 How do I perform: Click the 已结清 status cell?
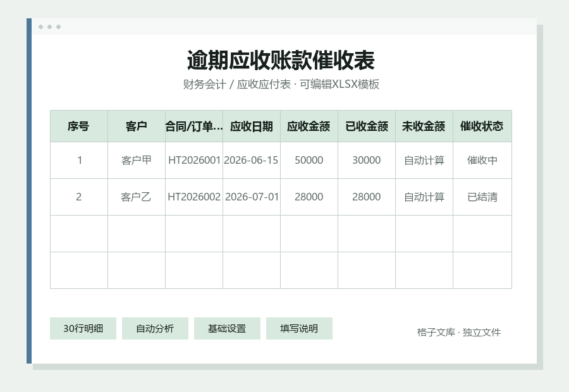pyautogui.click(x=482, y=197)
